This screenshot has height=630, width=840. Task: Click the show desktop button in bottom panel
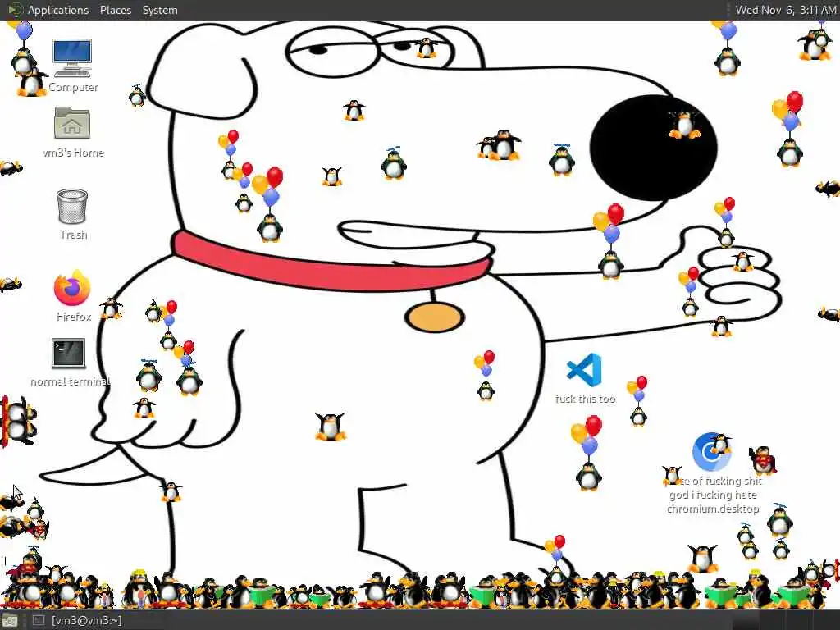(10, 621)
